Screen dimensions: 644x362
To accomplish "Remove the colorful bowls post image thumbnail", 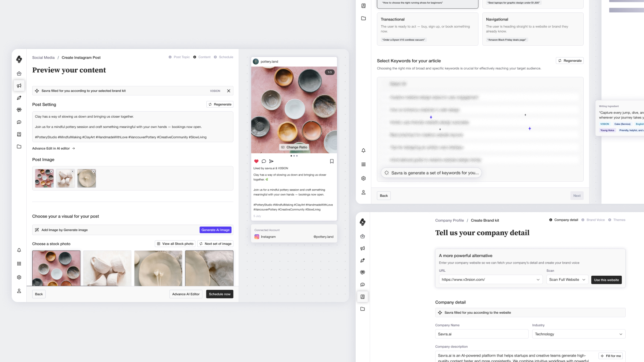I will point(52,171).
